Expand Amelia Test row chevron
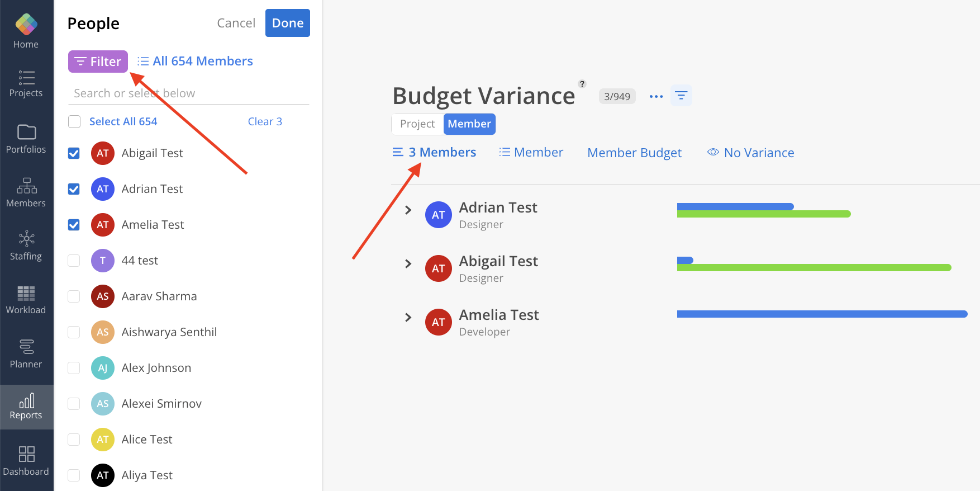 [408, 317]
